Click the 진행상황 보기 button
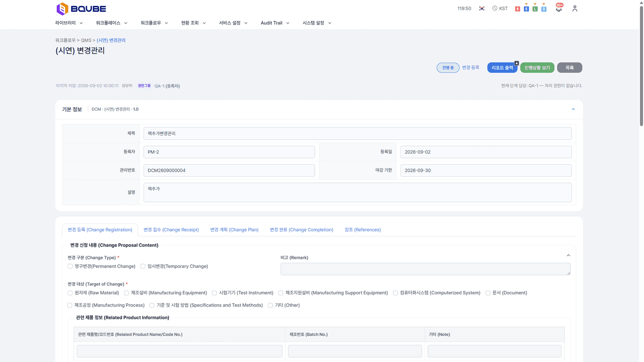644x362 pixels. pyautogui.click(x=537, y=68)
